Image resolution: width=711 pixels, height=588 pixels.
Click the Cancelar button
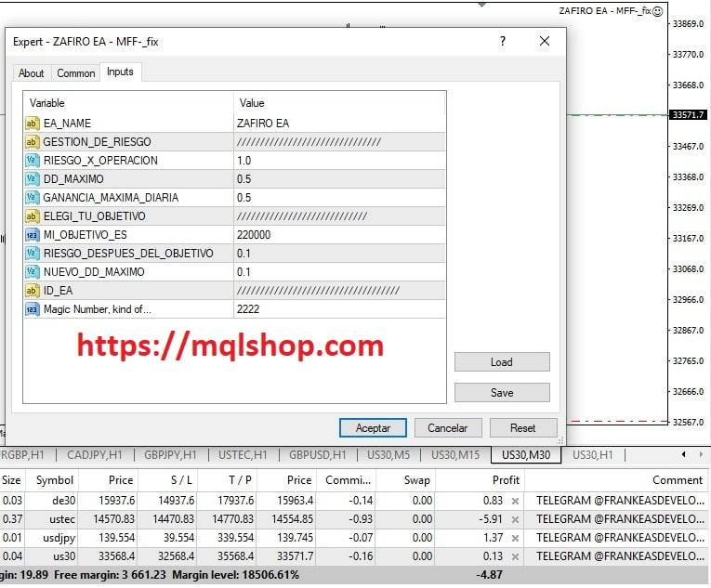(447, 428)
